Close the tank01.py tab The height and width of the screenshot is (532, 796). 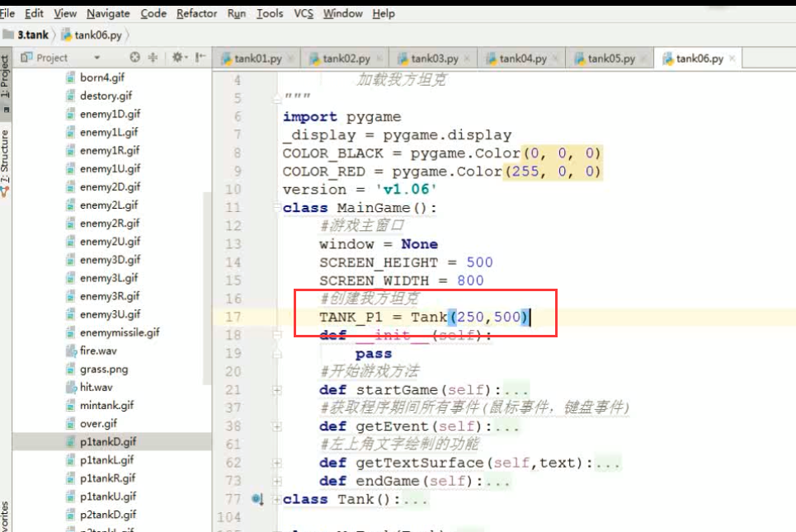(x=291, y=59)
